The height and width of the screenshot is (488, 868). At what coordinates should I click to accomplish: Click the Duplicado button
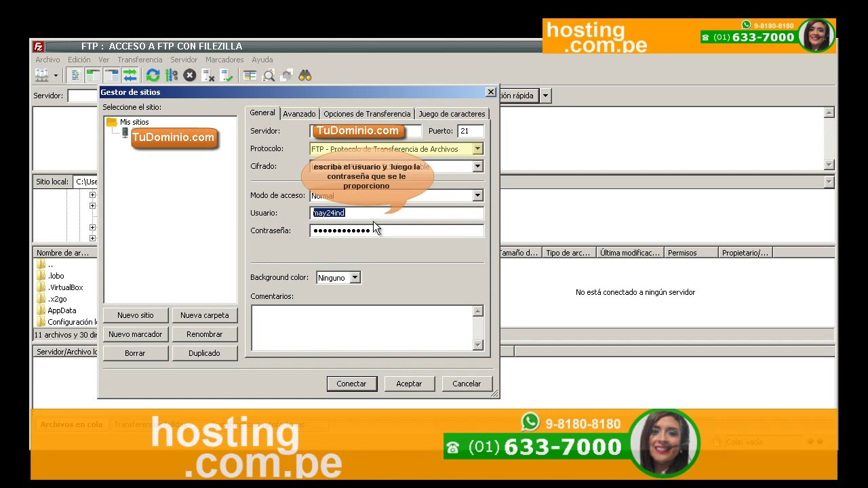pyautogui.click(x=205, y=353)
